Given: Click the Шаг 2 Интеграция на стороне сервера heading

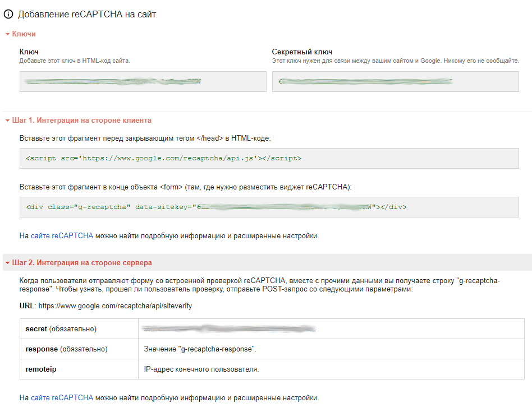Looking at the screenshot, I should (x=82, y=263).
